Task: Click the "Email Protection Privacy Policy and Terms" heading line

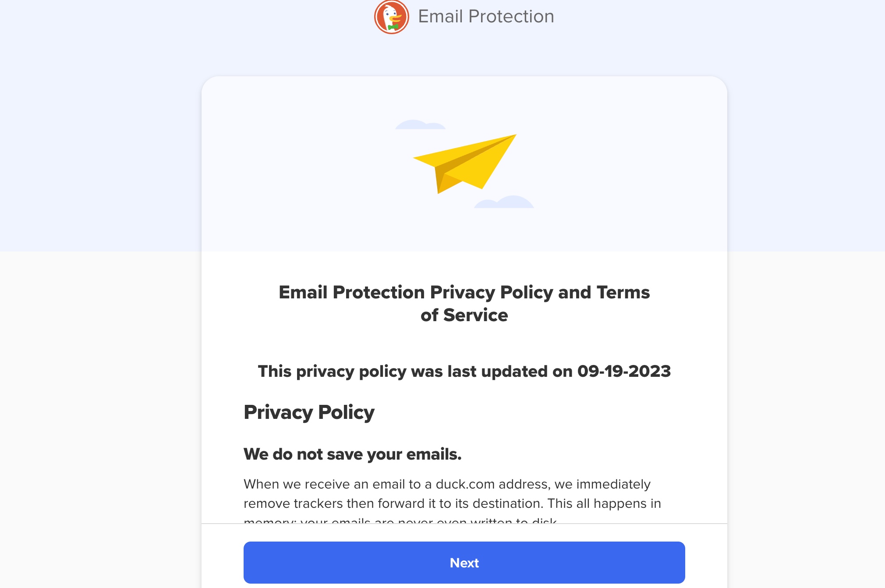Action: click(464, 292)
